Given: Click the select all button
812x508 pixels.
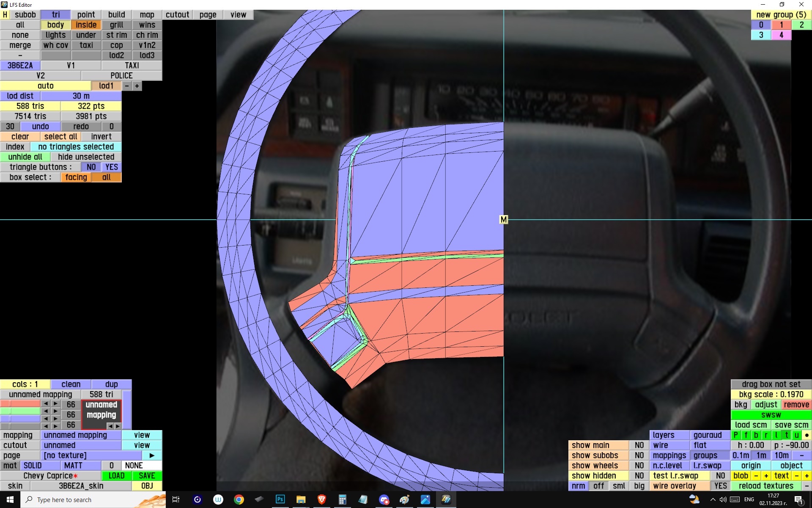Looking at the screenshot, I should (60, 137).
